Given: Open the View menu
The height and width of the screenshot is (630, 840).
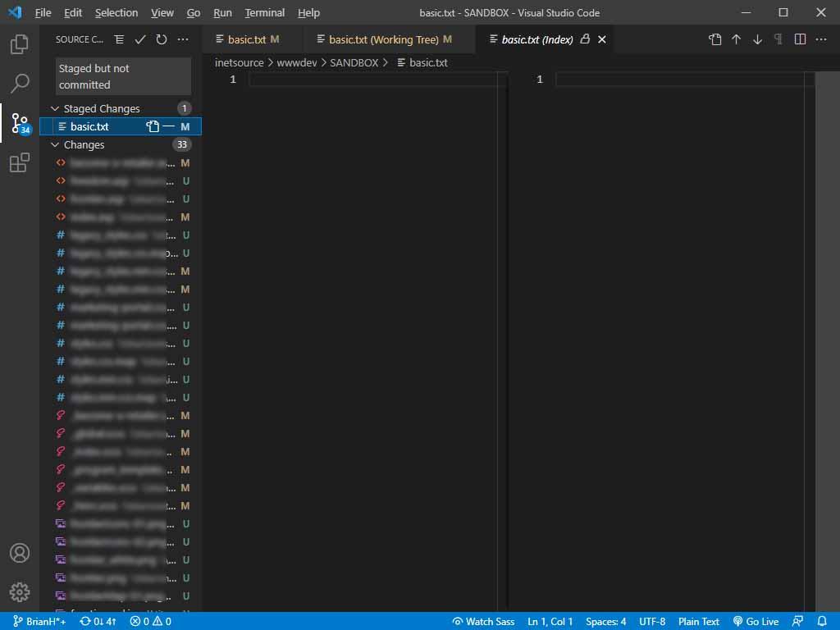Looking at the screenshot, I should 162,12.
